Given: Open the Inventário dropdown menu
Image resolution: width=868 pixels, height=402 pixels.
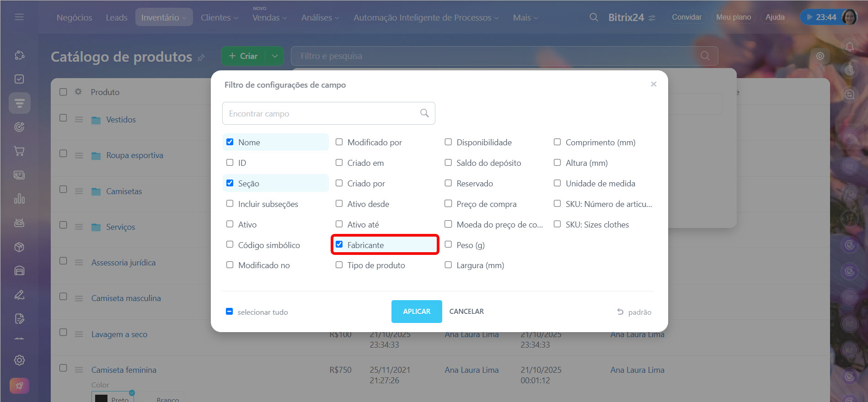Looking at the screenshot, I should click(x=164, y=17).
